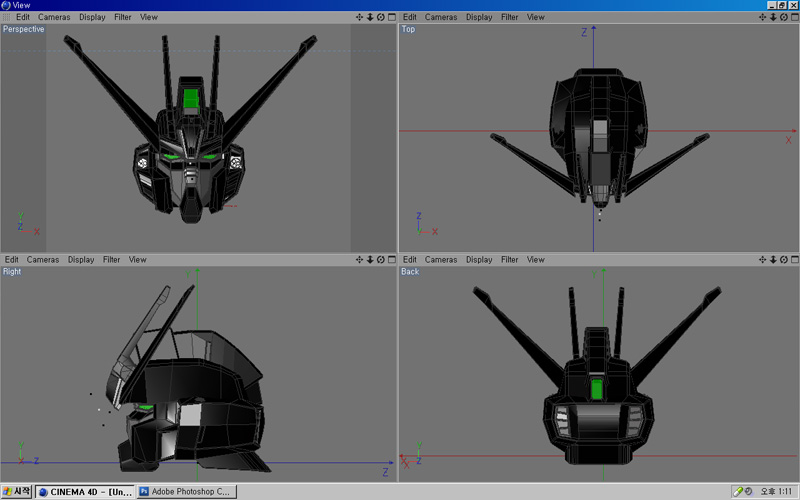Click zoom camera icon in Perspective viewport

(x=370, y=17)
